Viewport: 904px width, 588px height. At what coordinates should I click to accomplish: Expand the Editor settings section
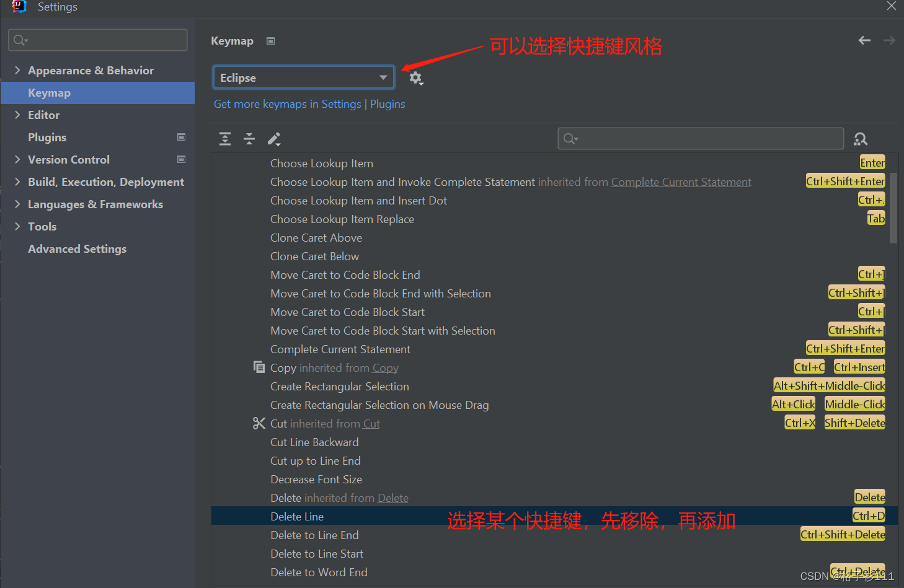[x=17, y=115]
